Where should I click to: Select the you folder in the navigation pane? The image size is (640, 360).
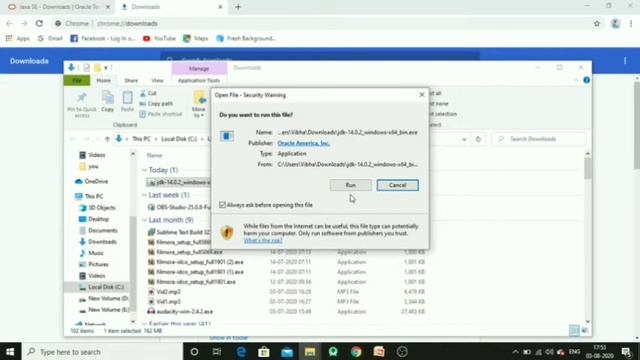click(89, 167)
